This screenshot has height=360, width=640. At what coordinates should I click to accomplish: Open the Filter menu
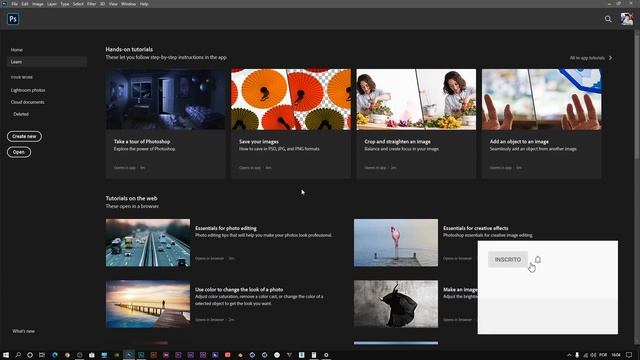click(x=91, y=4)
